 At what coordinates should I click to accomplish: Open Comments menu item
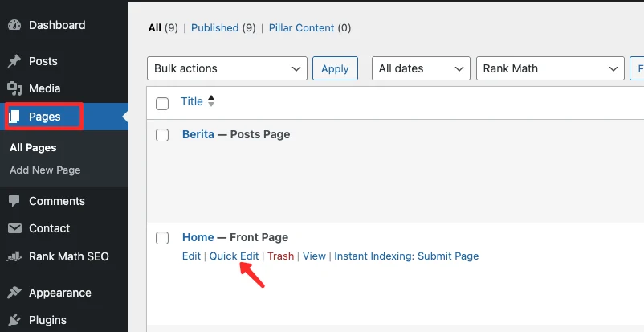(57, 201)
